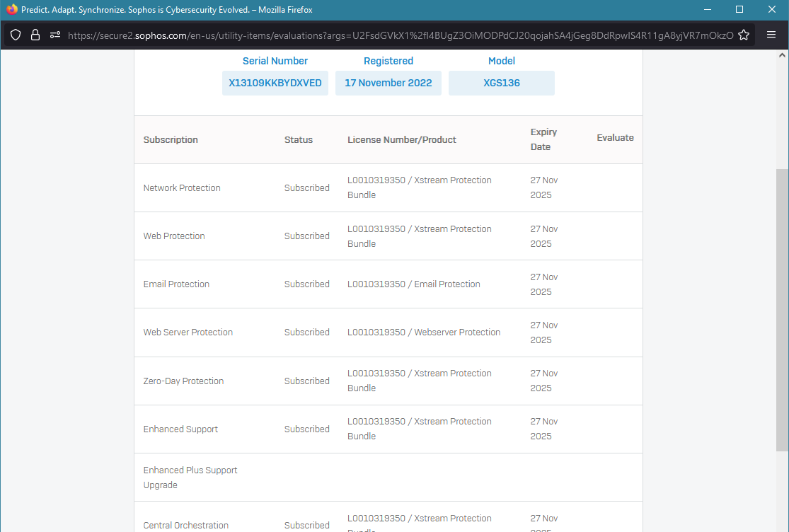This screenshot has width=789, height=532.
Task: Click the Registered heading
Action: [x=388, y=61]
